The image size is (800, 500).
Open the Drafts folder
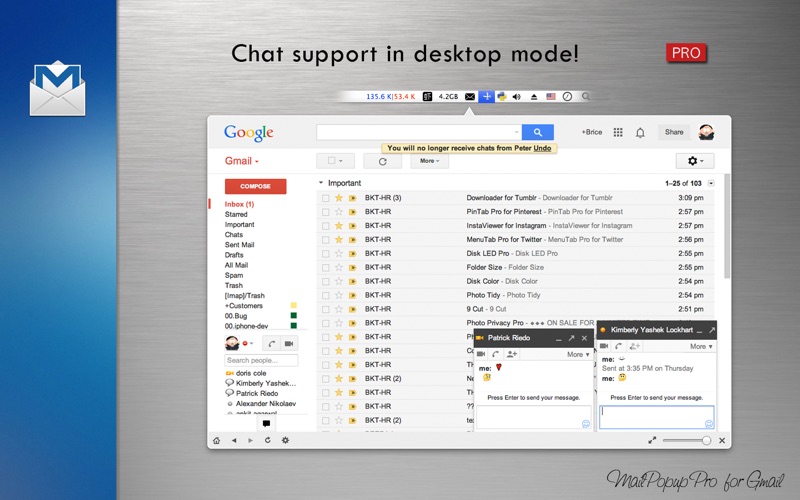(x=234, y=255)
